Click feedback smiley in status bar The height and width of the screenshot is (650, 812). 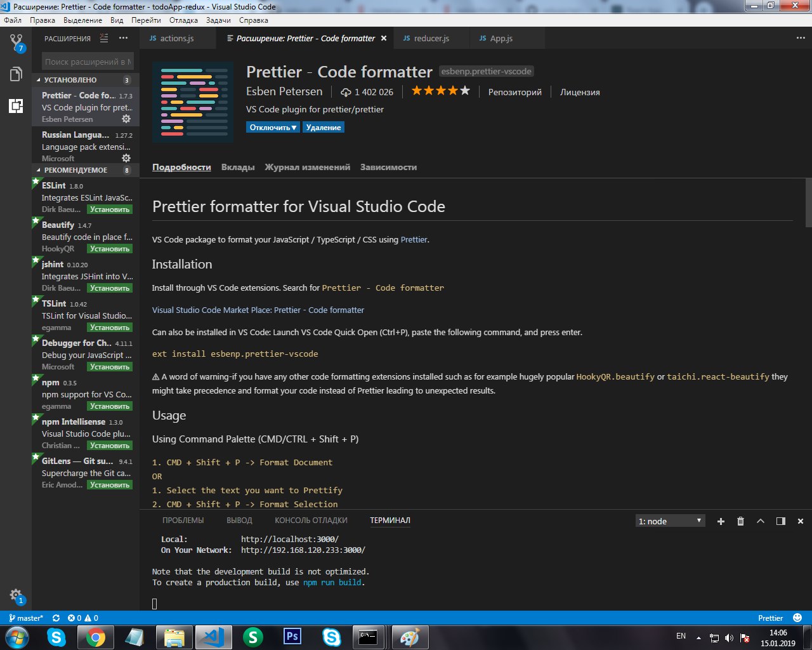tap(797, 618)
